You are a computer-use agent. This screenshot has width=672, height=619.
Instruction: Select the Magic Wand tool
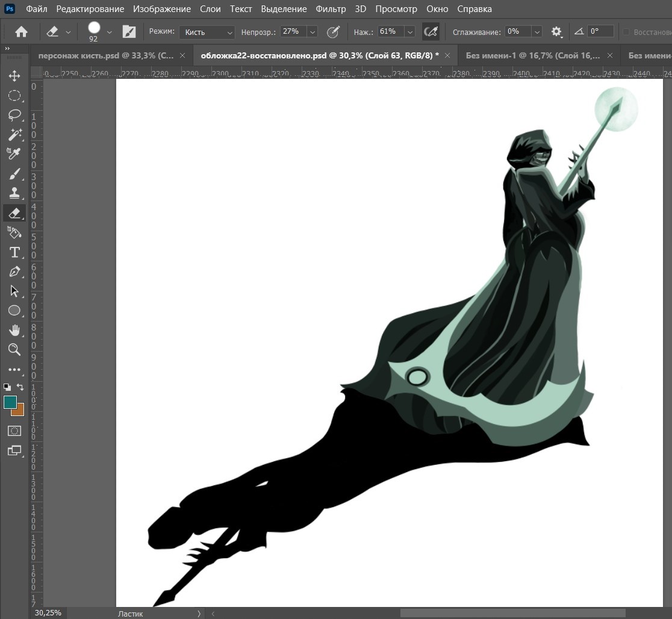point(14,134)
